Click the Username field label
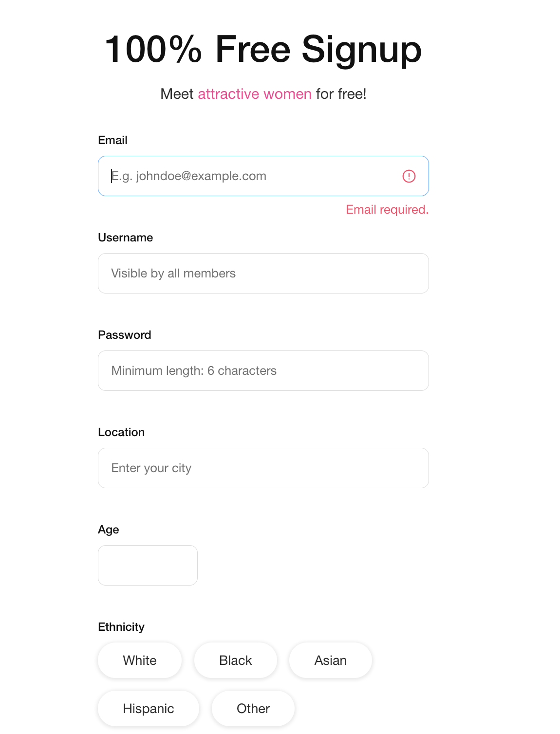This screenshot has width=560, height=734. tap(125, 238)
